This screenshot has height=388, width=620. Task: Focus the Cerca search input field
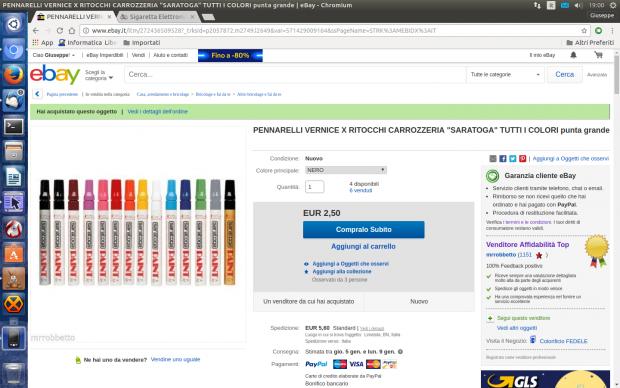click(295, 74)
